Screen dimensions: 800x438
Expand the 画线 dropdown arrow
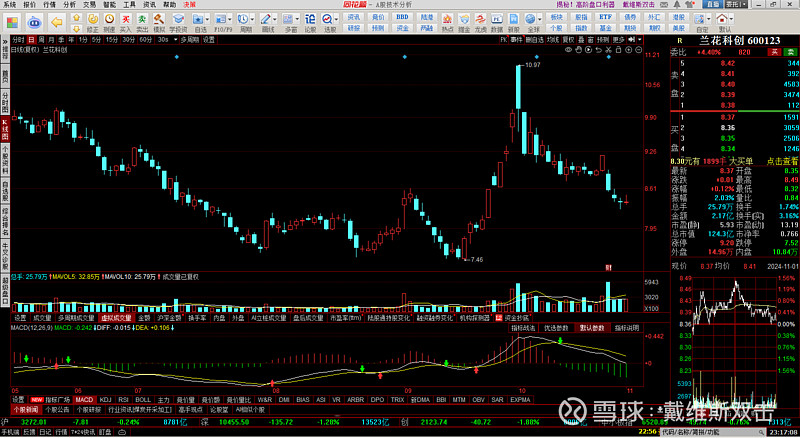pos(276,19)
